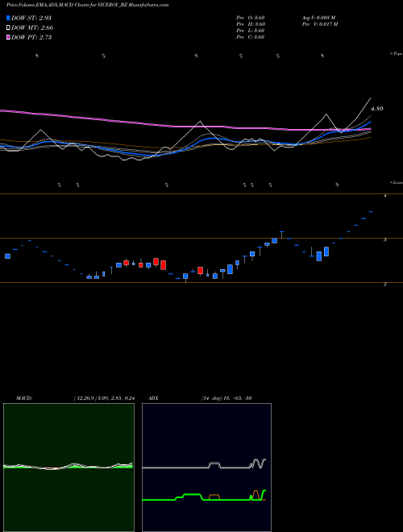403x532 pixels.
Task: Select the 'DOW ST: 2.93' label
Action: [31, 18]
